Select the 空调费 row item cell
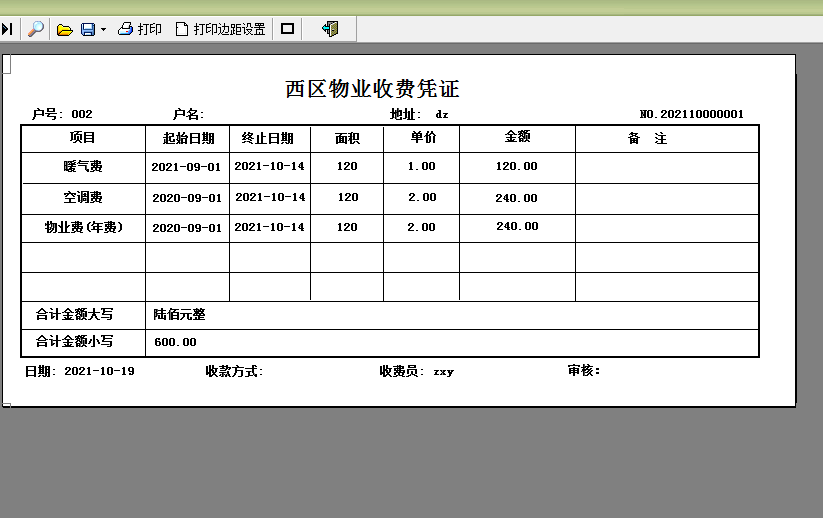This screenshot has width=823, height=518. click(83, 198)
